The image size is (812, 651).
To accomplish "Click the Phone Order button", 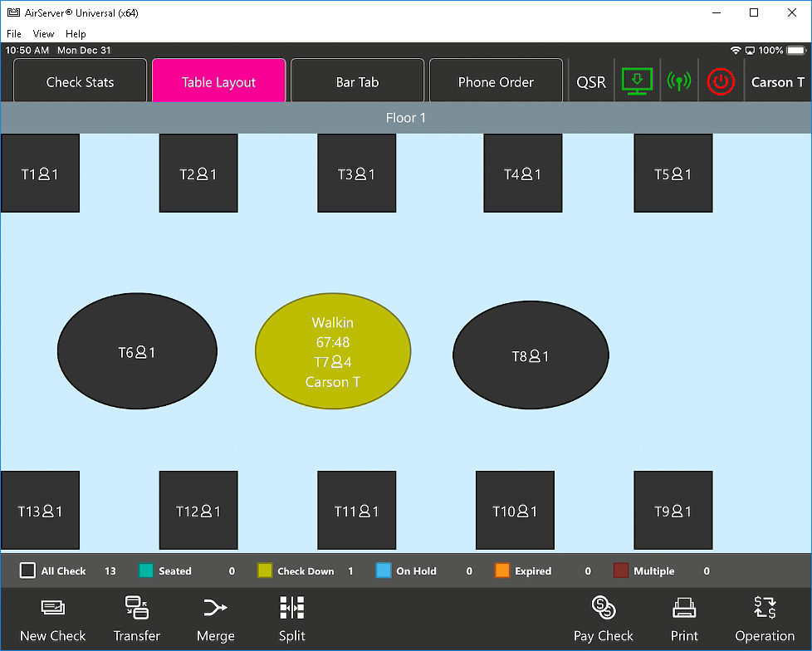I will tap(496, 82).
